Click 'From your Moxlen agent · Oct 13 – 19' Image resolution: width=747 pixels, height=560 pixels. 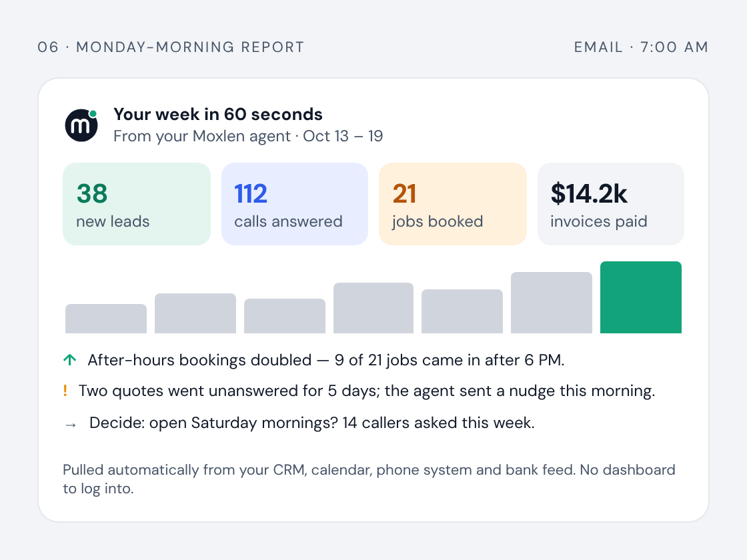tap(248, 136)
